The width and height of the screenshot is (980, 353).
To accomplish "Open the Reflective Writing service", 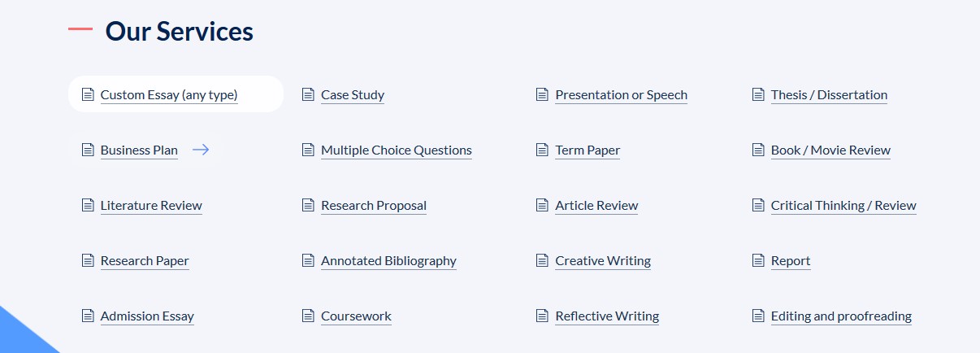I will tap(607, 316).
